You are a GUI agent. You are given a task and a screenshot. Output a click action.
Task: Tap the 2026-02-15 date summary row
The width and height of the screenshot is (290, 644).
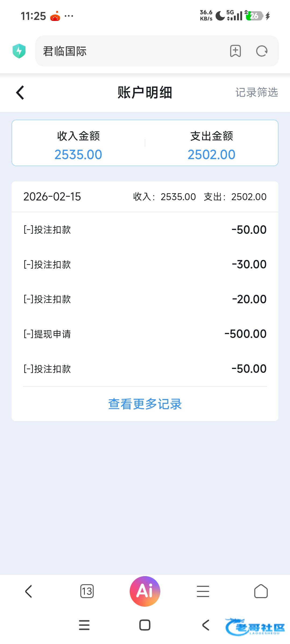[x=145, y=197]
